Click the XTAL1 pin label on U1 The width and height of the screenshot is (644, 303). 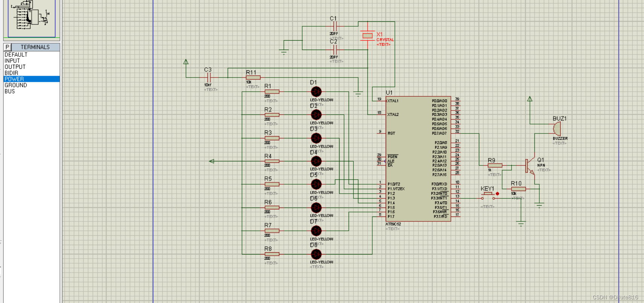(393, 101)
